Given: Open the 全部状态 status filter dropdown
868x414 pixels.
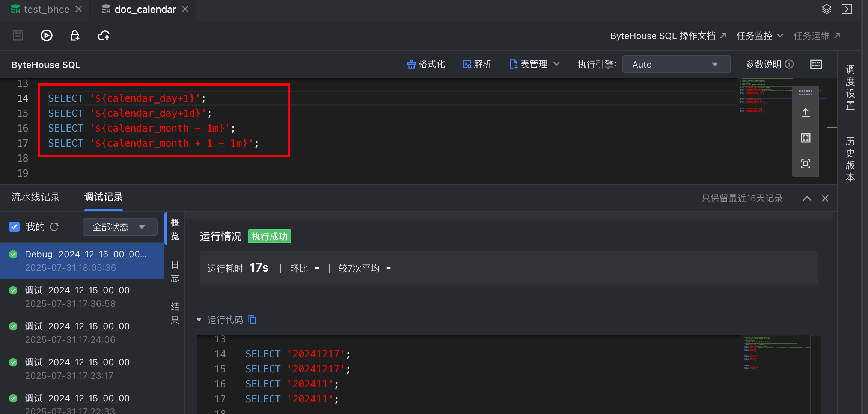Looking at the screenshot, I should click(120, 227).
